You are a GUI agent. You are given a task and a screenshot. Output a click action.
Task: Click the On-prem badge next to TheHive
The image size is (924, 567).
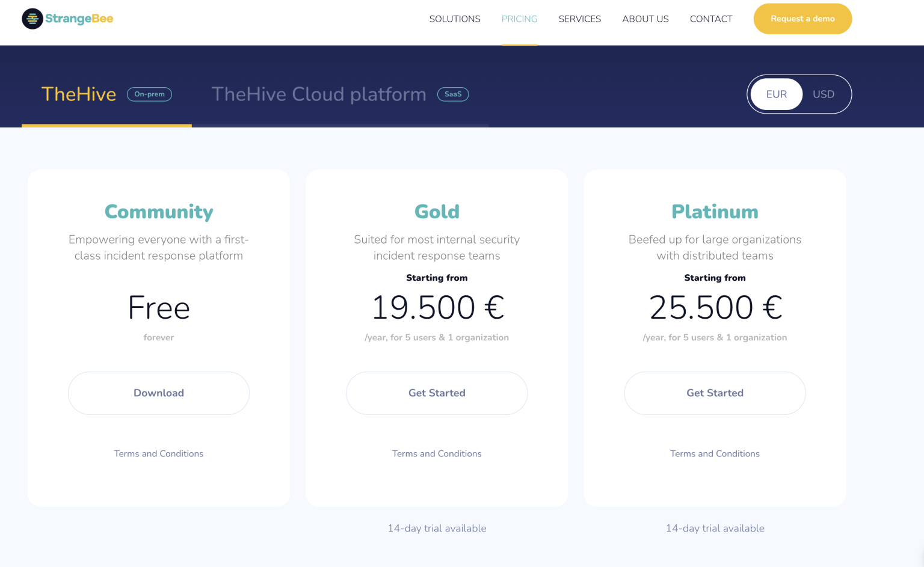[x=149, y=94]
